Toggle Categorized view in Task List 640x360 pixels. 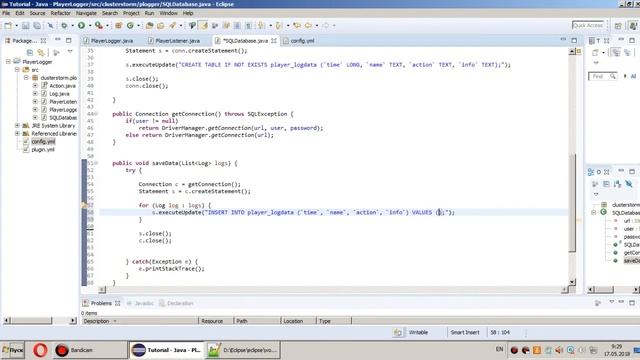click(616, 52)
